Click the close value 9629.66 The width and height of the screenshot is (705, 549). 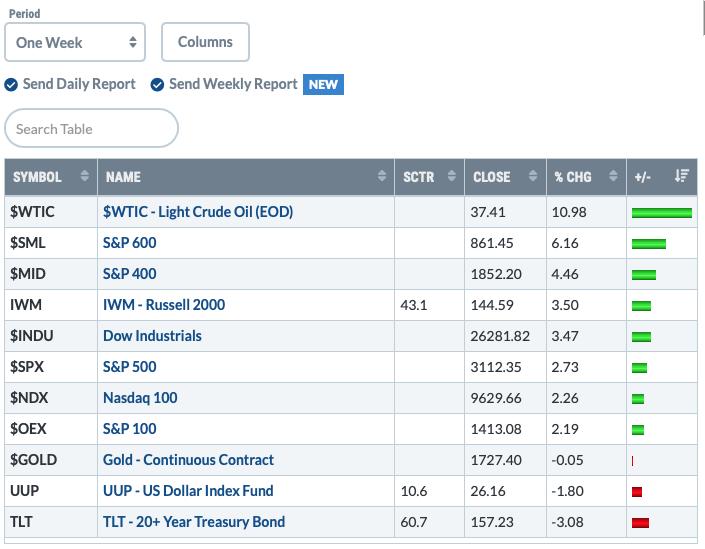tap(496, 398)
